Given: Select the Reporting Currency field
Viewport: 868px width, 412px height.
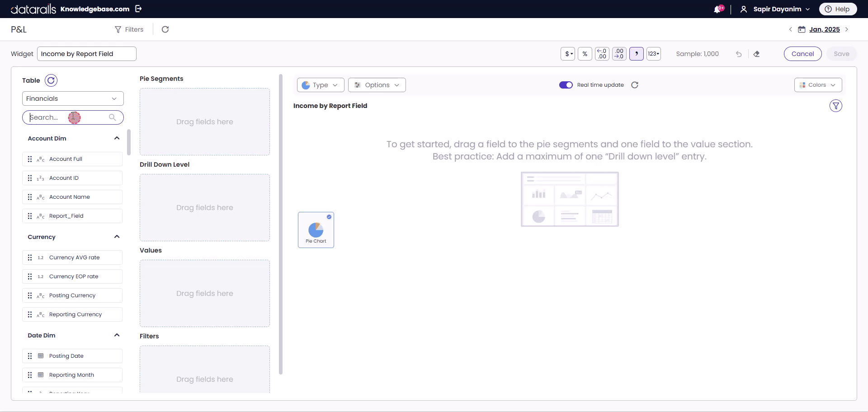Looking at the screenshot, I should 72,314.
